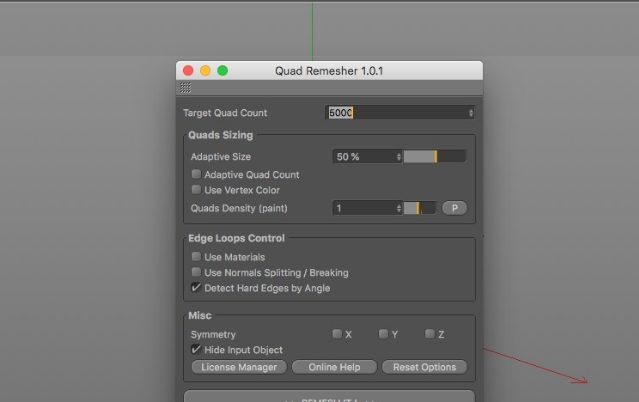Click Target Quad Count stepper arrows
The height and width of the screenshot is (402, 639).
coord(471,113)
